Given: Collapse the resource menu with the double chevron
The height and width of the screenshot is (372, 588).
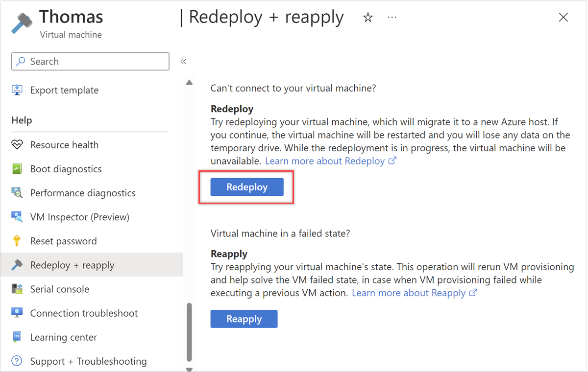Looking at the screenshot, I should point(183,61).
